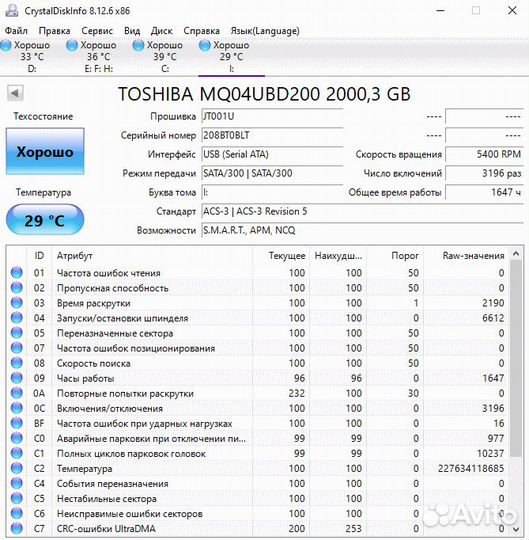This screenshot has width=529, height=540.
Task: Click the 29 °C temperature button
Action: pos(45,220)
